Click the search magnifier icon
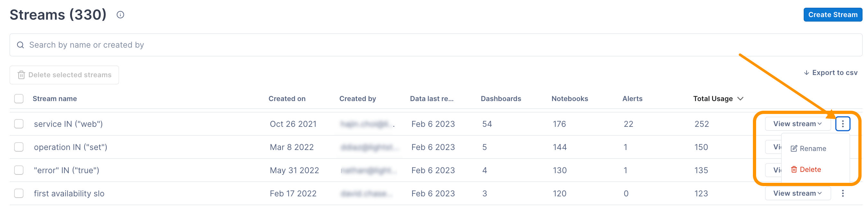Screen dimensions: 868x206 click(21, 45)
